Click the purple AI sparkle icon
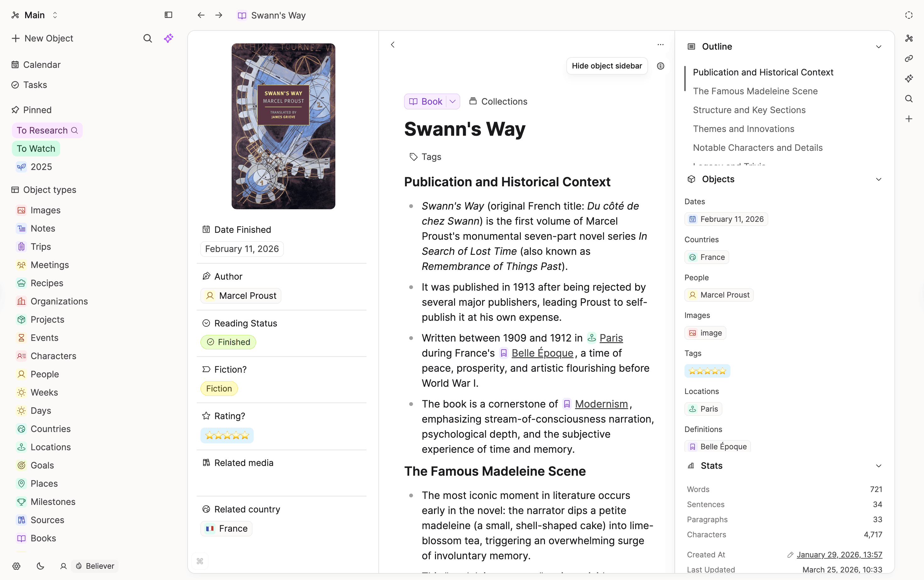924x580 pixels. [169, 38]
